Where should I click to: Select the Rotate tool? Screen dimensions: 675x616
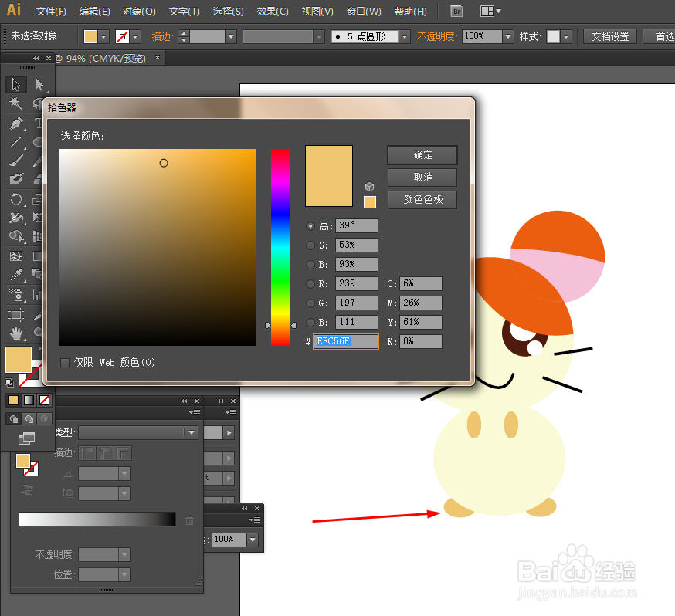tap(16, 199)
